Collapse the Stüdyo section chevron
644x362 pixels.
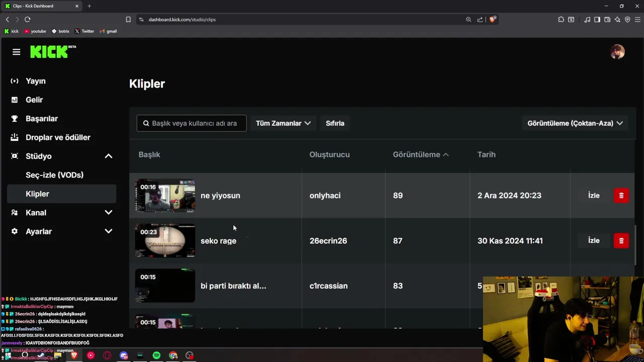[108, 156]
